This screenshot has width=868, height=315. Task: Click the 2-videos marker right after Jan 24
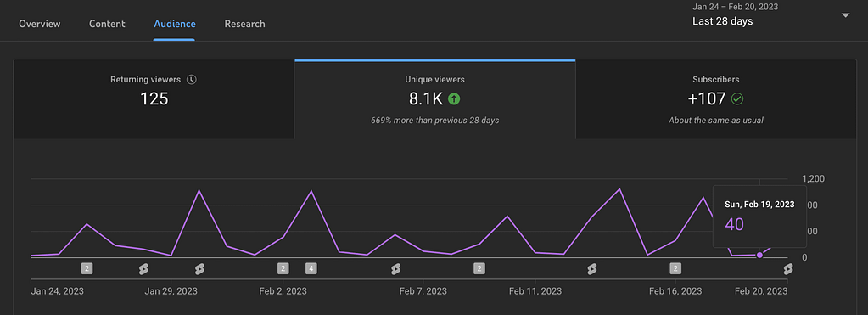point(87,268)
